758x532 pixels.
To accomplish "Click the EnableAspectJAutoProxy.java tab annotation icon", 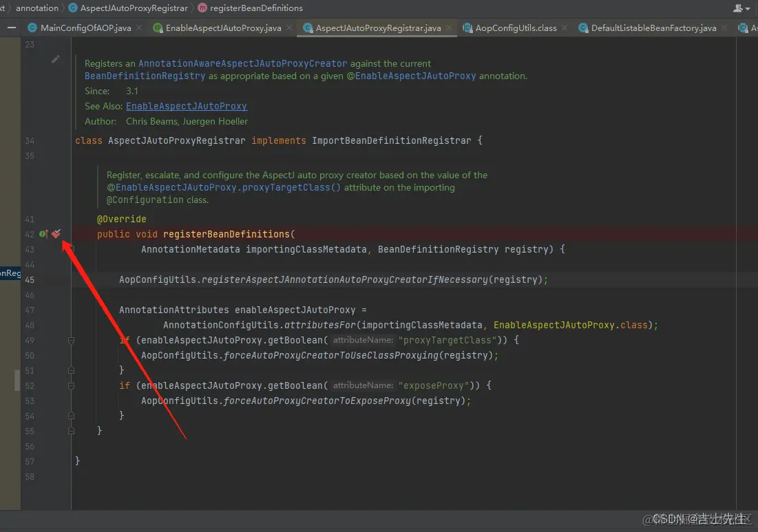I will pos(158,28).
